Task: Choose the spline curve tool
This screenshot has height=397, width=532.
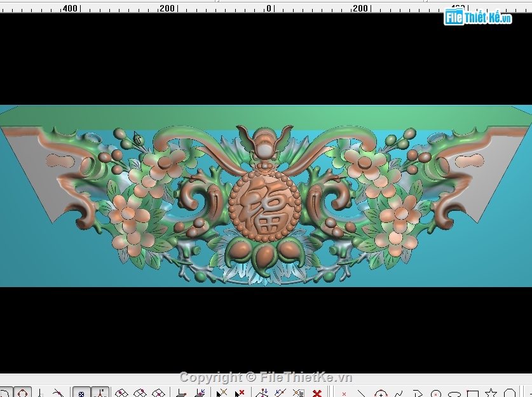Action: pyautogui.click(x=399, y=394)
